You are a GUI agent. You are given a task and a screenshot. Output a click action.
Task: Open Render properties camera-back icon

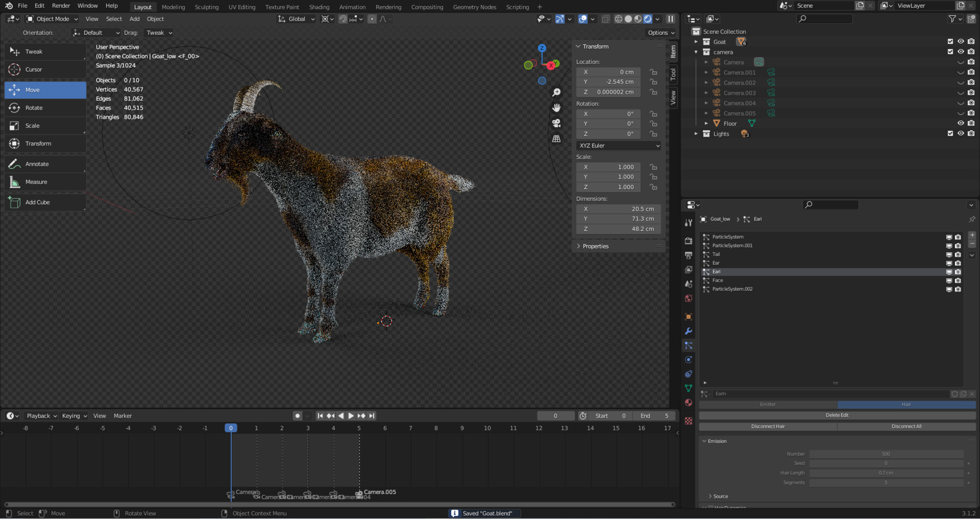689,240
